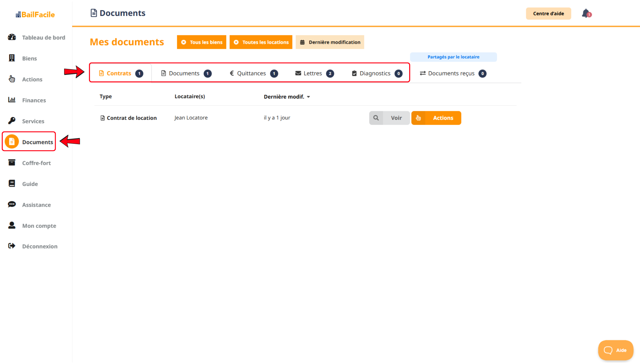Click the Coffre-fort archive icon

pyautogui.click(x=12, y=162)
